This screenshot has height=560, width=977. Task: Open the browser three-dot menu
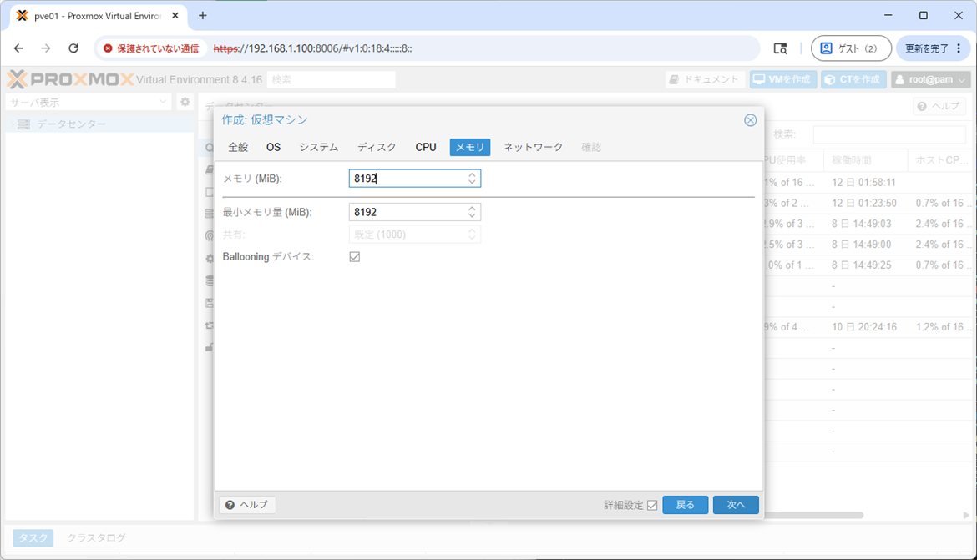pos(959,48)
